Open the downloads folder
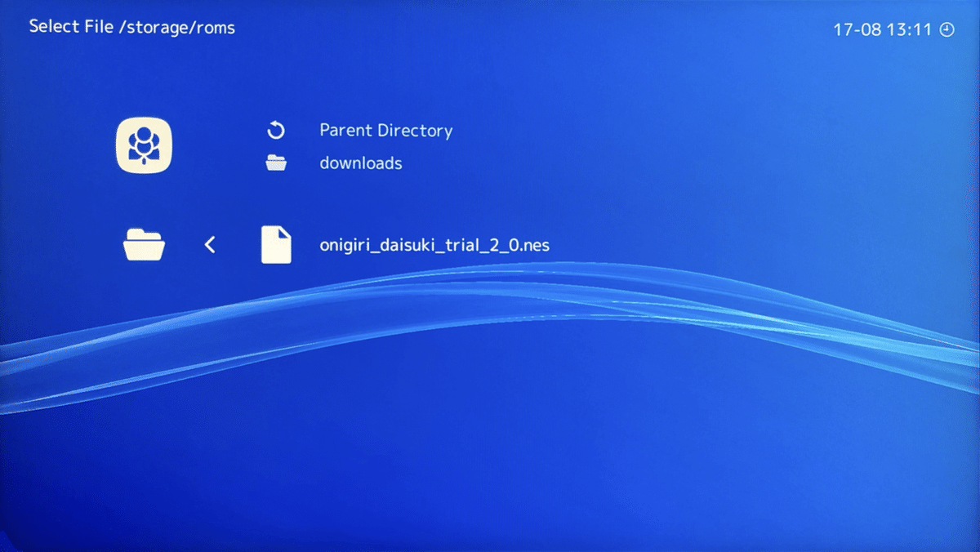The image size is (980, 552). 361,163
